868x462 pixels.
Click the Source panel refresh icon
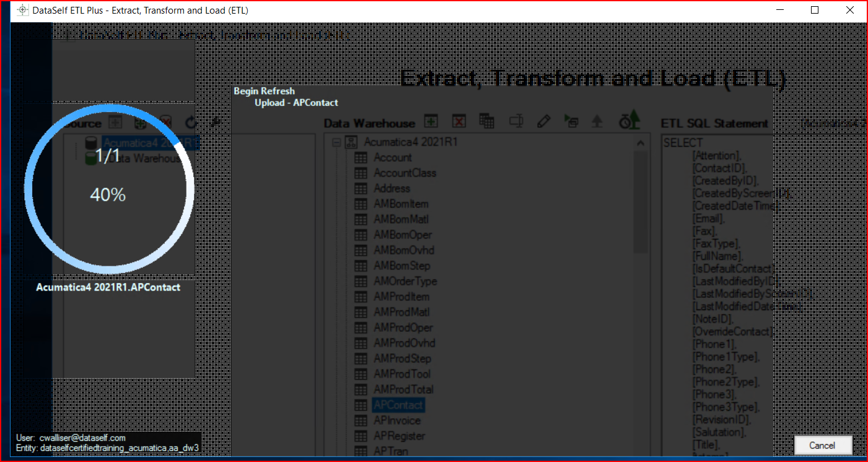coord(191,123)
